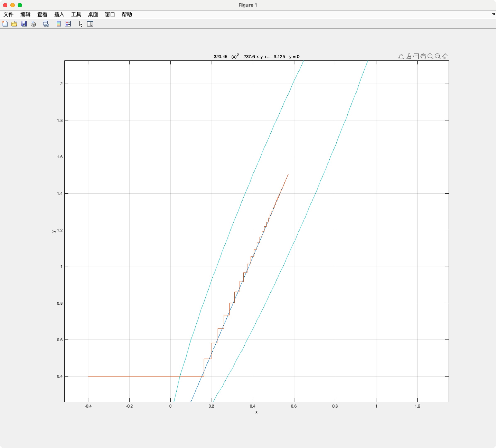The width and height of the screenshot is (496, 448).
Task: Insert colorbar via toolbar icon
Action: 58,24
